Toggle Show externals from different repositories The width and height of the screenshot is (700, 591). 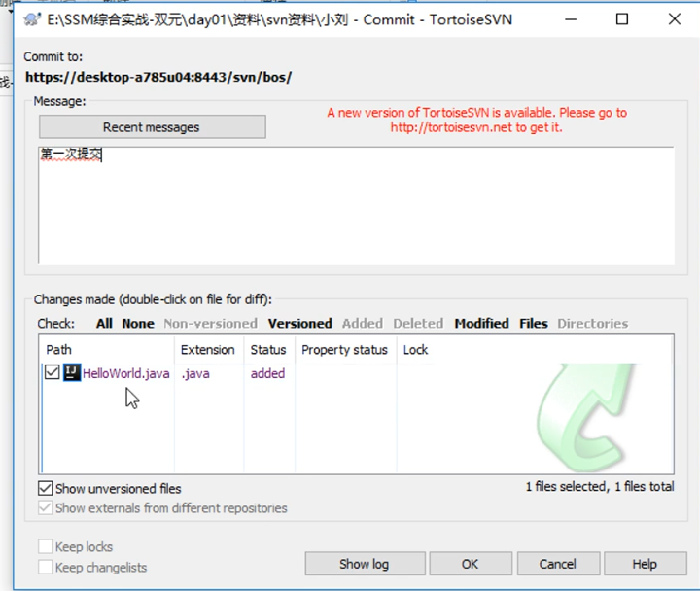pyautogui.click(x=45, y=508)
